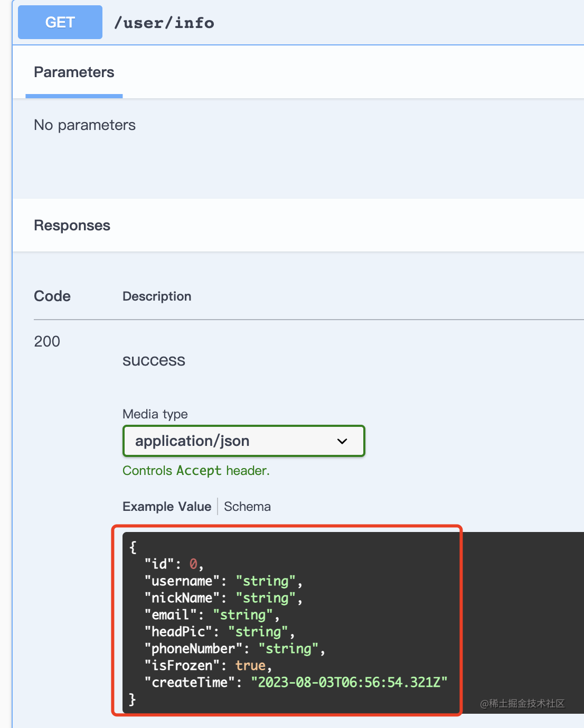Viewport: 584px width, 728px height.
Task: Click the "email" key in example JSON
Action: (171, 615)
